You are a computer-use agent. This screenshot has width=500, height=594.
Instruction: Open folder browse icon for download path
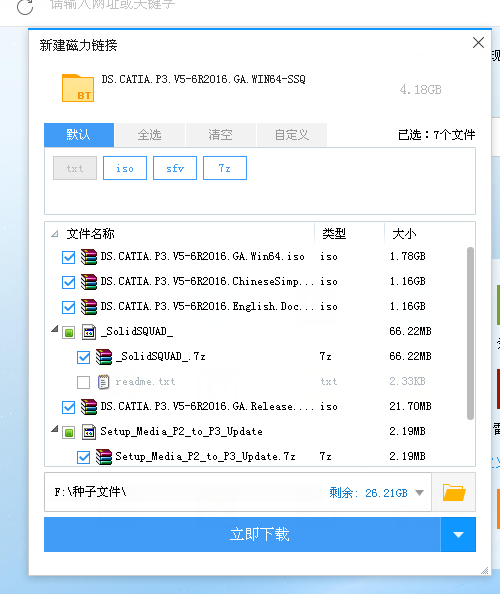pos(454,492)
